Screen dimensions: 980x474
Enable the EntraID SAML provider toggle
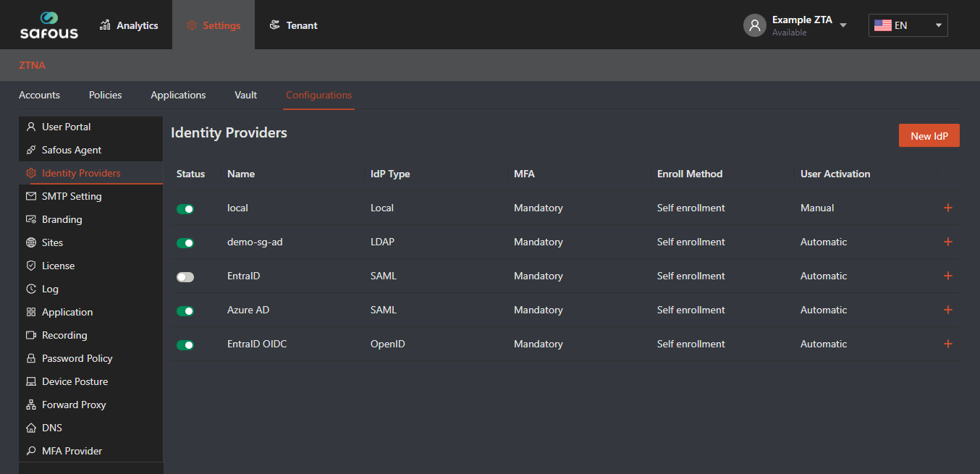click(x=185, y=276)
